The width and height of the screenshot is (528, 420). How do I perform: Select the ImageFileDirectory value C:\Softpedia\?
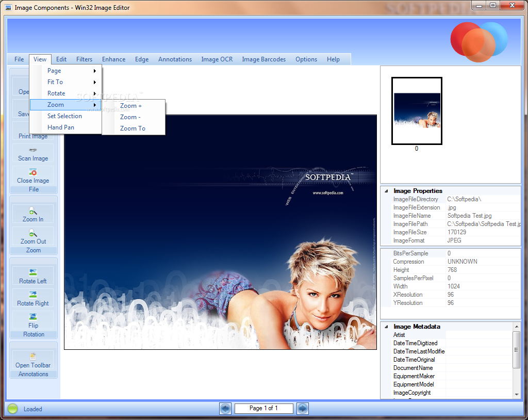point(464,199)
